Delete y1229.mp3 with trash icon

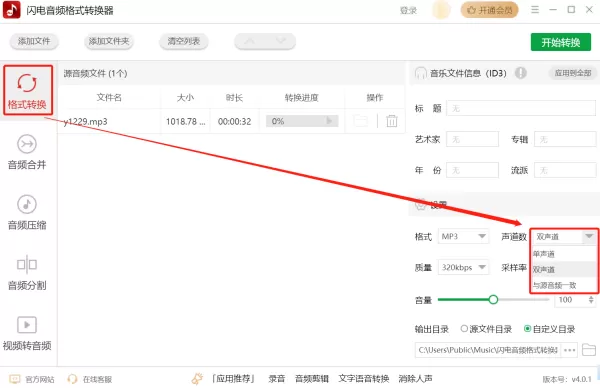392,121
